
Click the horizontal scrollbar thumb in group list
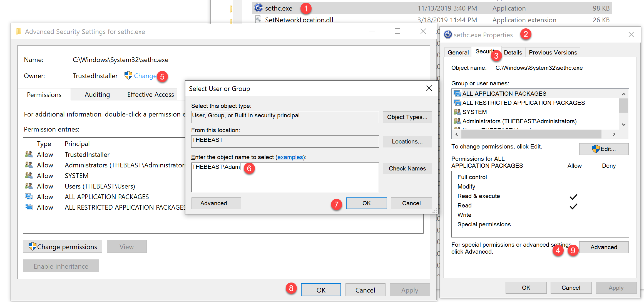(x=531, y=134)
